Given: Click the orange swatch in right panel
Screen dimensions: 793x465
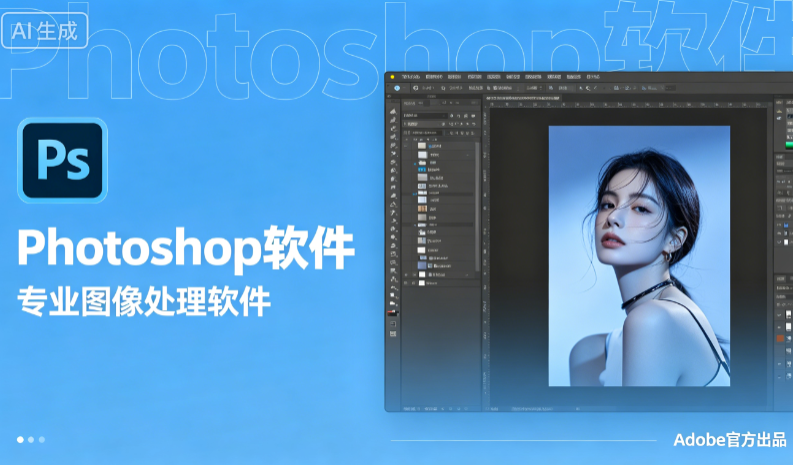Looking at the screenshot, I should pyautogui.click(x=780, y=338).
